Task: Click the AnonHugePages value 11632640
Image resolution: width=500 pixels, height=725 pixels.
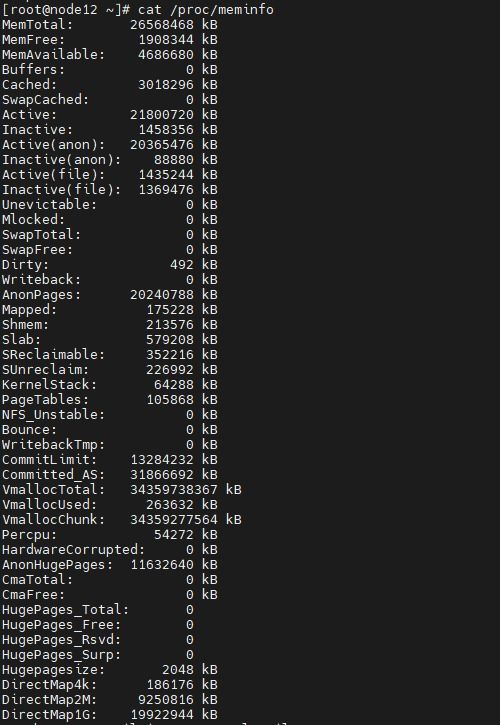Action: tap(162, 565)
